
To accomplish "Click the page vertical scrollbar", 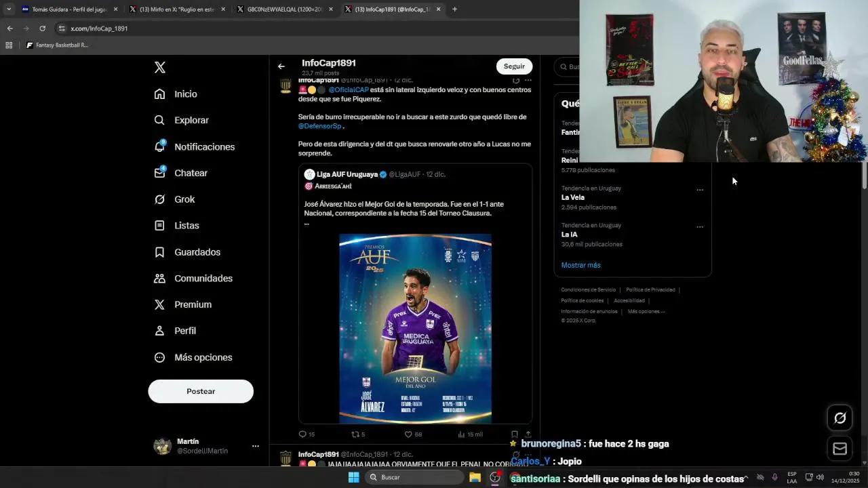I will click(x=864, y=176).
